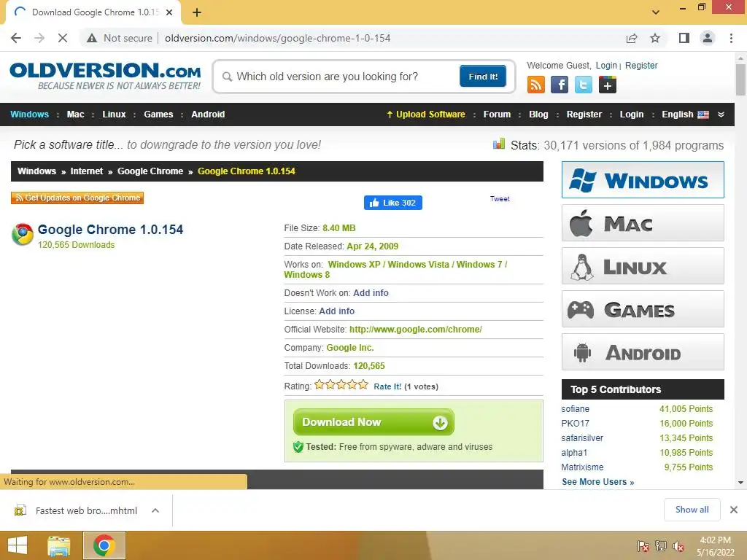747x560 pixels.
Task: Open the Facebook icon in header
Action: coord(560,85)
